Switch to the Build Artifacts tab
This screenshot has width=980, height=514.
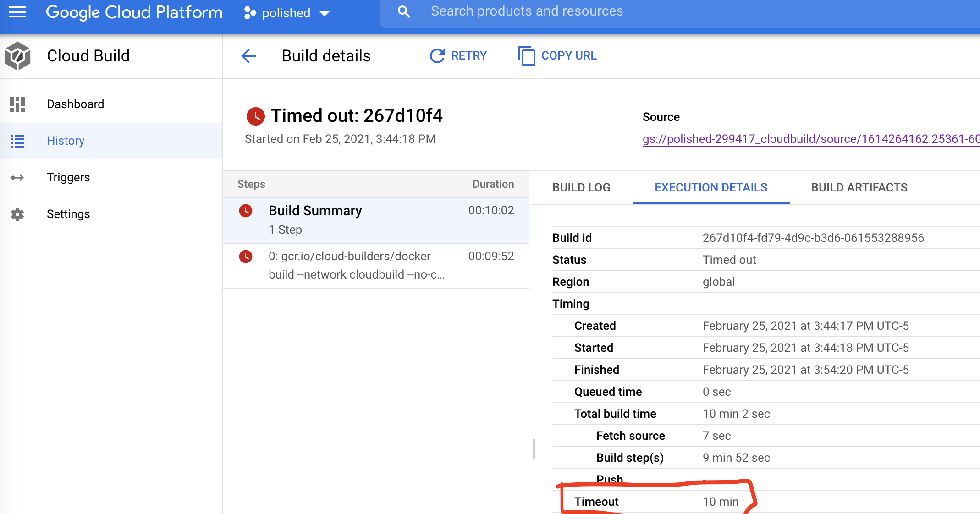pos(859,187)
